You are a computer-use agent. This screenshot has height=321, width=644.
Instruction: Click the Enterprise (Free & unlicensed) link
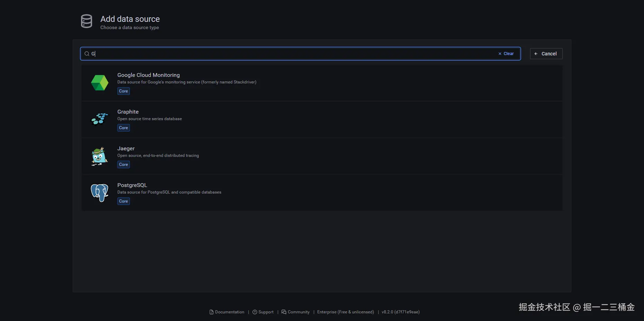point(346,312)
